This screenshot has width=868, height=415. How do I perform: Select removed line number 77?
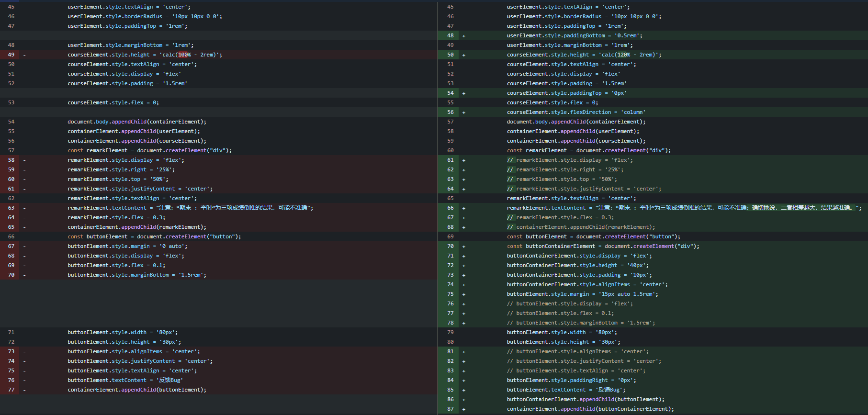(11, 390)
